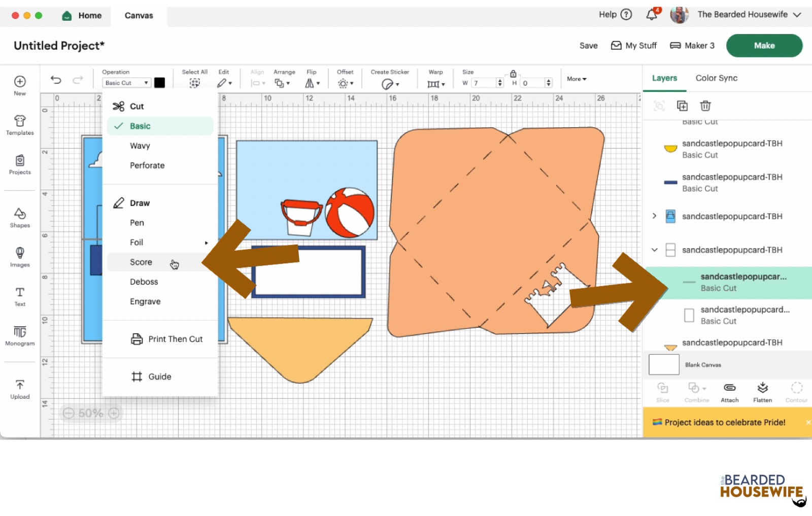Open the Combine dropdown
This screenshot has width=812, height=516.
point(697,392)
